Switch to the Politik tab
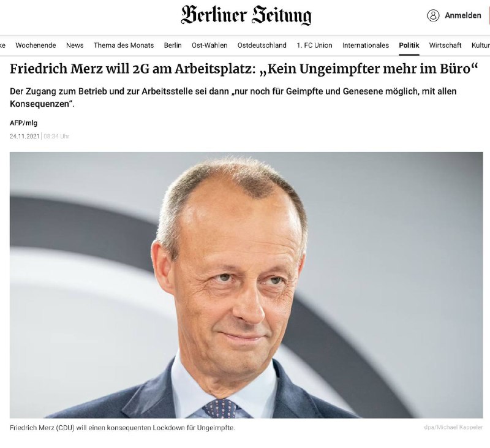Screen dimensions: 490x448 click(409, 45)
